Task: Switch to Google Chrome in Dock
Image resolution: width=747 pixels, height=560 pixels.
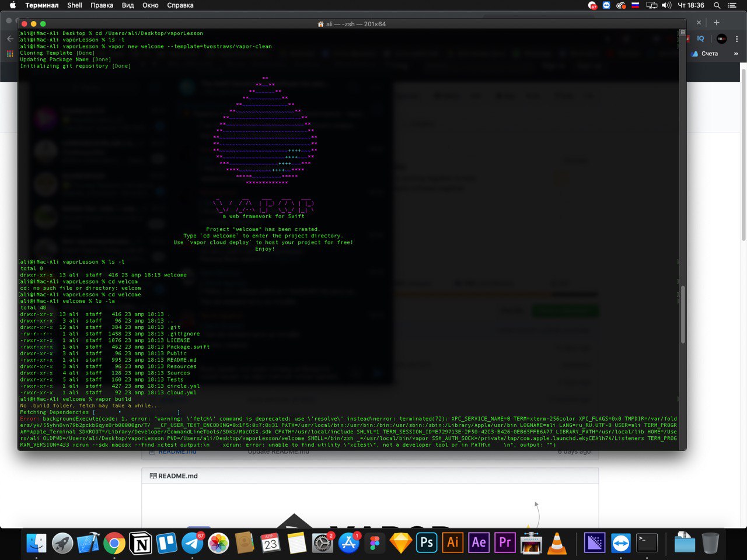Action: [x=114, y=544]
